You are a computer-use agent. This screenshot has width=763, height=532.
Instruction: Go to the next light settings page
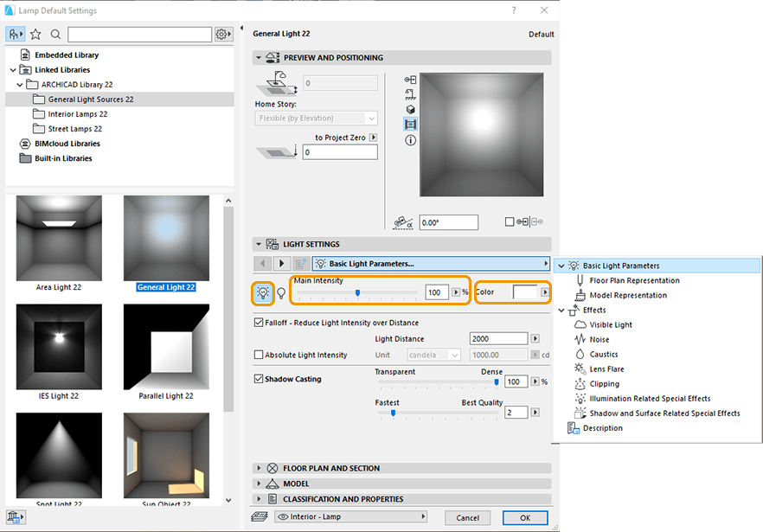[x=281, y=263]
